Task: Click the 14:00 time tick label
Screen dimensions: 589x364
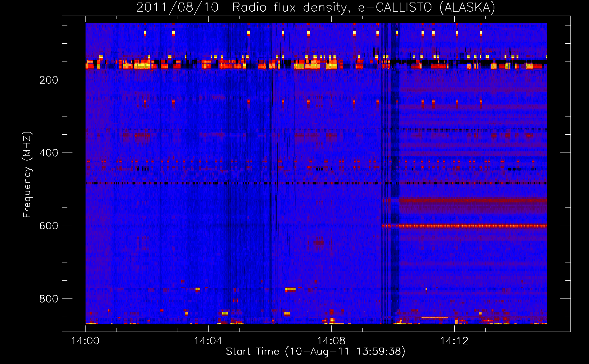Action: click(x=85, y=341)
